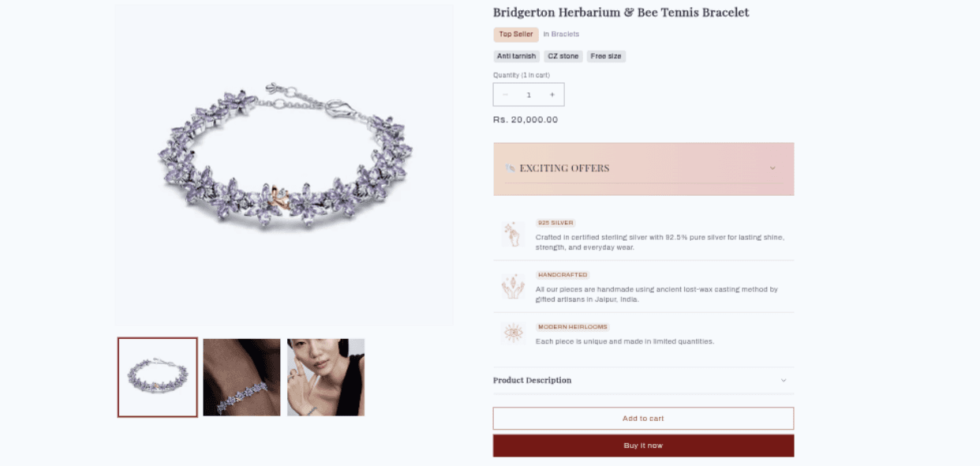Click the Top Seller badge
This screenshot has height=466, width=980.
[516, 35]
